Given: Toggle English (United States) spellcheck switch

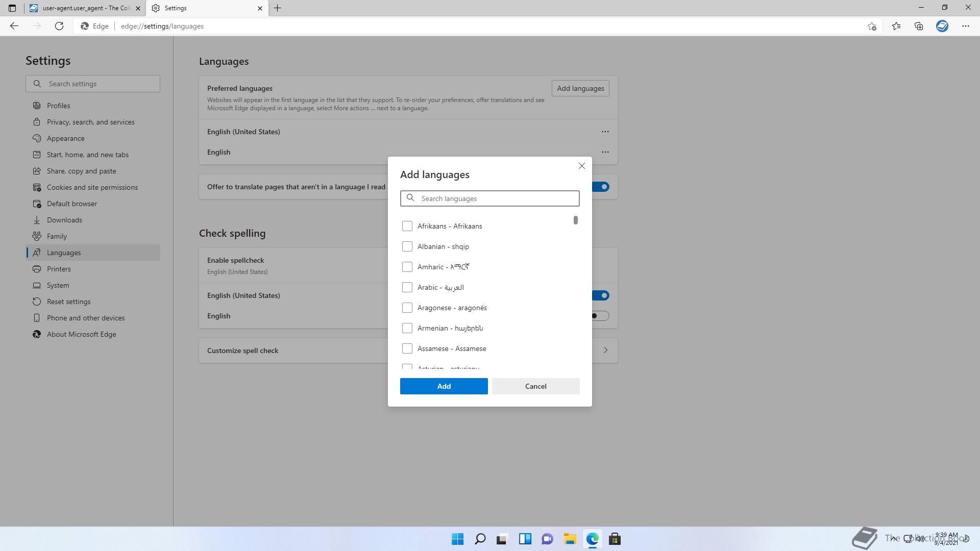Looking at the screenshot, I should coord(601,295).
